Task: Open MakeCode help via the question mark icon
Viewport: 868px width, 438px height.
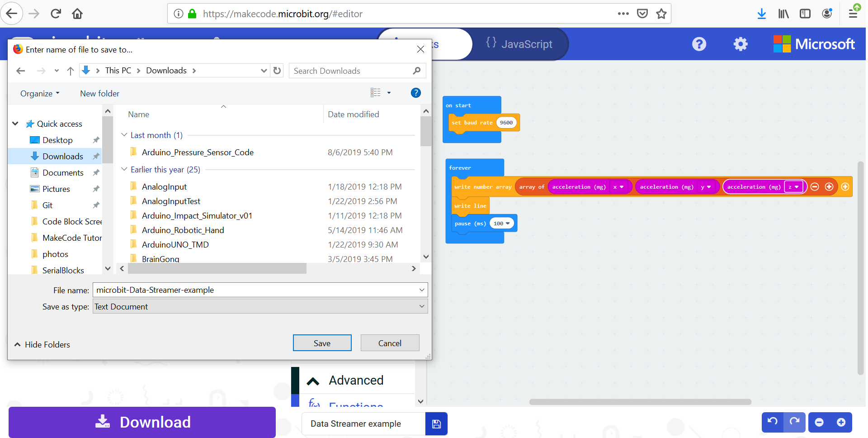Action: [698, 44]
